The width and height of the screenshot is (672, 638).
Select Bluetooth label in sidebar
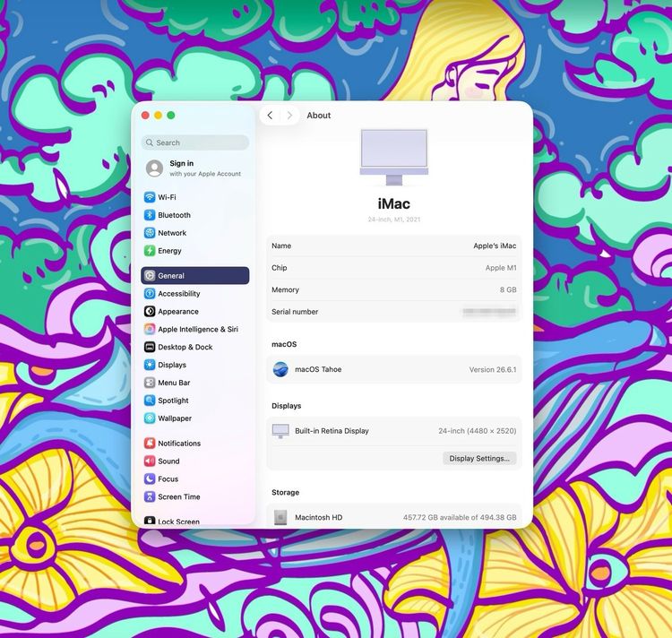coord(174,215)
